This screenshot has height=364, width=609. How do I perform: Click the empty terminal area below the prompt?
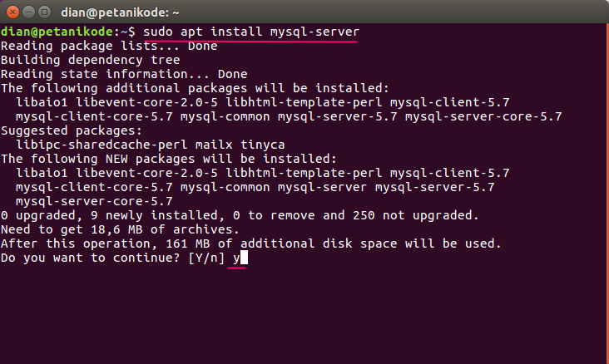tap(304, 314)
